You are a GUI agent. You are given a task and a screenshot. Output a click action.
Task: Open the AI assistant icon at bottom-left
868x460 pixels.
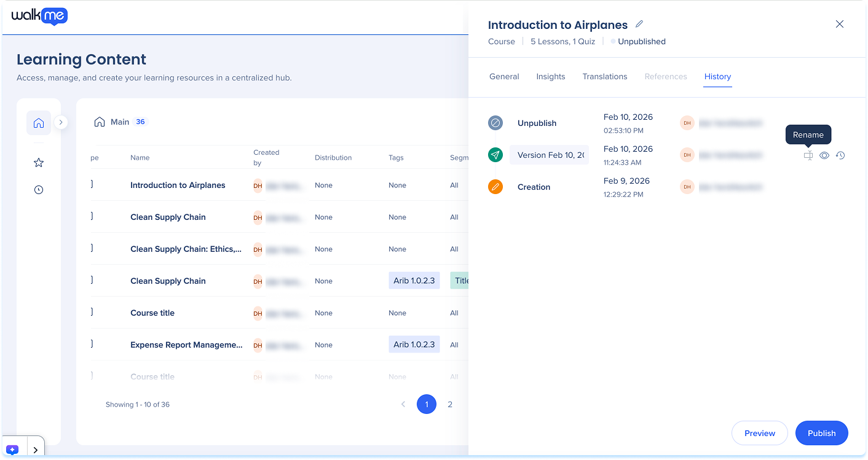(x=14, y=450)
